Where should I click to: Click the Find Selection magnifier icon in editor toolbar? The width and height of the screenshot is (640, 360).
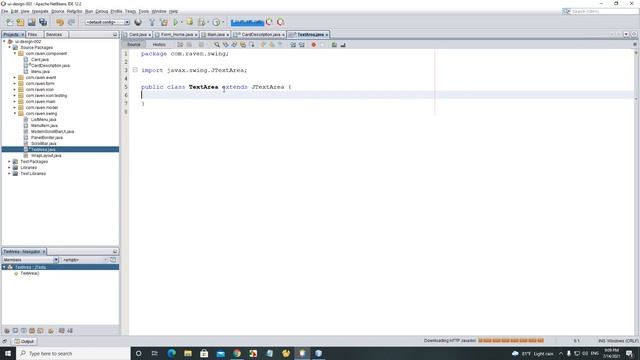[217, 44]
